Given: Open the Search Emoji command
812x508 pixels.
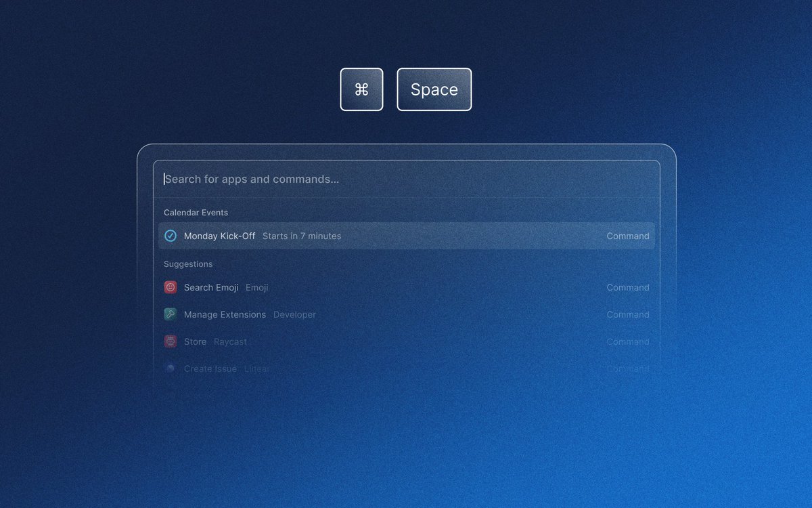Looking at the screenshot, I should coord(407,287).
